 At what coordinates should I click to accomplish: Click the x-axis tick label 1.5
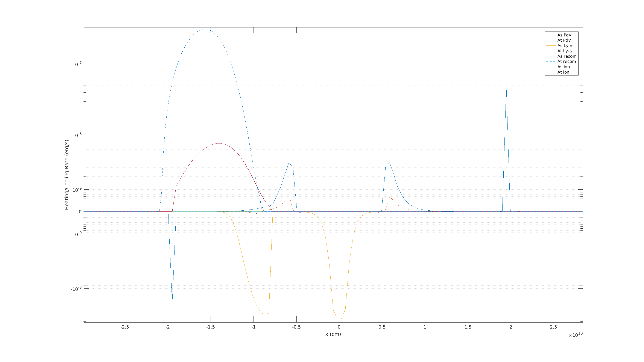[468, 327]
